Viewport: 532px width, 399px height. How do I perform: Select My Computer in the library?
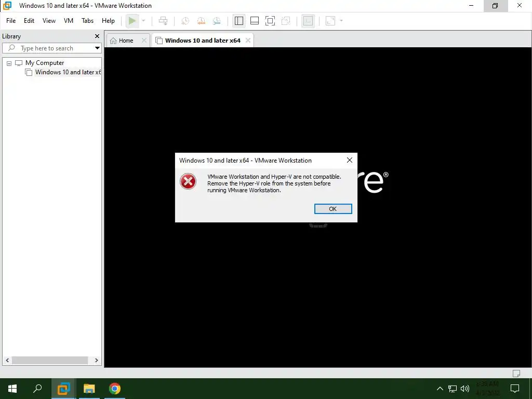[x=45, y=63]
